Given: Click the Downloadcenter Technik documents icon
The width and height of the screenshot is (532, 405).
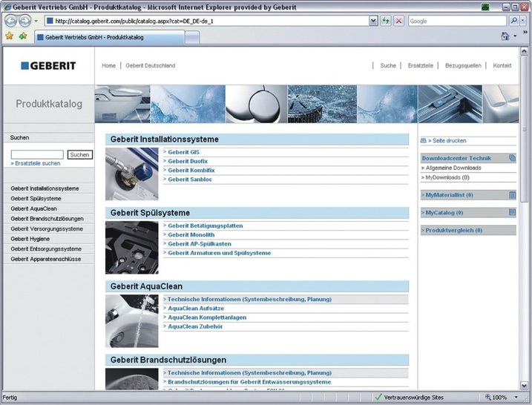Looking at the screenshot, I should [511, 158].
